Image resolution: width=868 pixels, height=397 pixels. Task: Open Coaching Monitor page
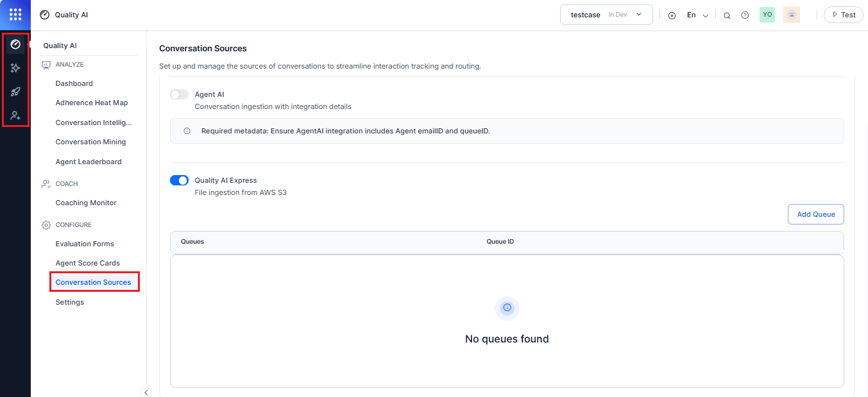tap(86, 203)
